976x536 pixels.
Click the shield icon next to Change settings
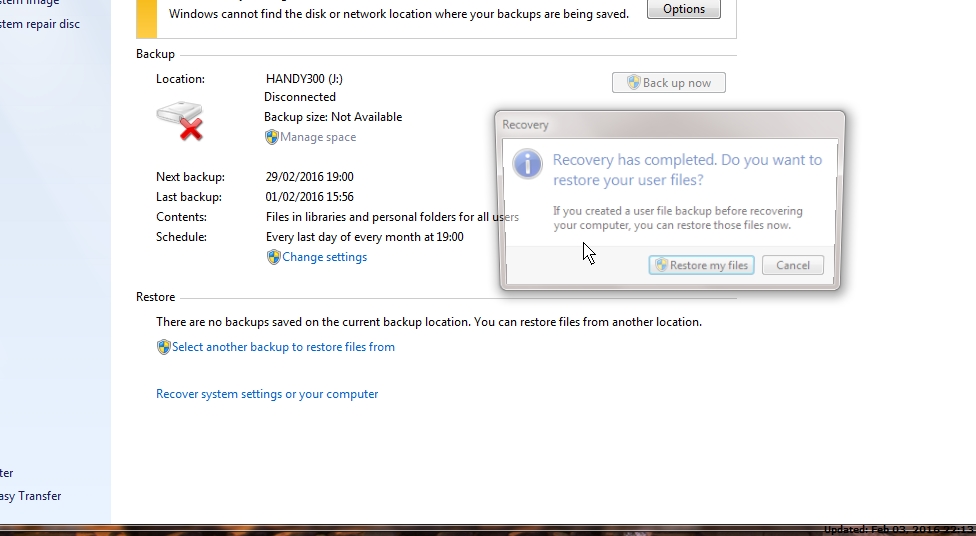coord(273,257)
